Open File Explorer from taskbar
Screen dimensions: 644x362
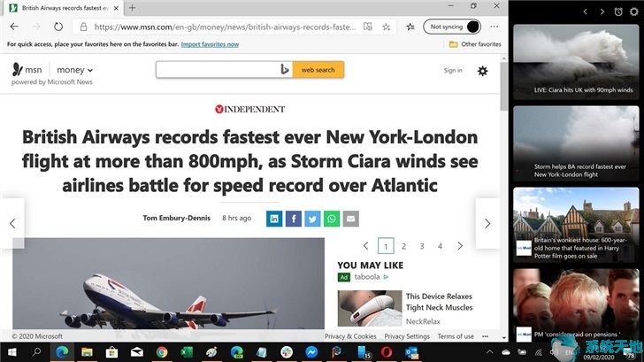click(x=87, y=352)
